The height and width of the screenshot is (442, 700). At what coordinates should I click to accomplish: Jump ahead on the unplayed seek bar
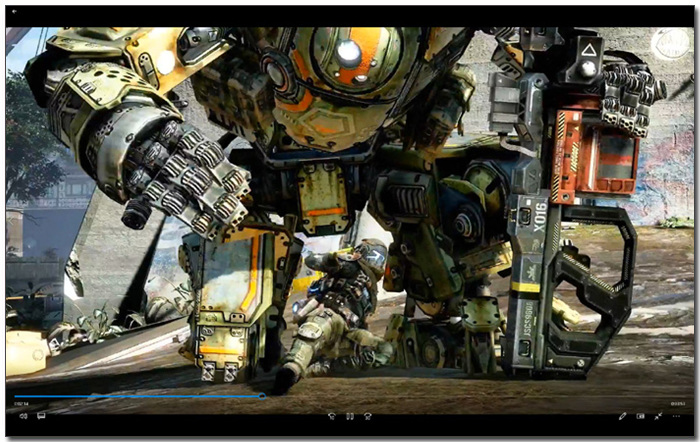tap(475, 396)
